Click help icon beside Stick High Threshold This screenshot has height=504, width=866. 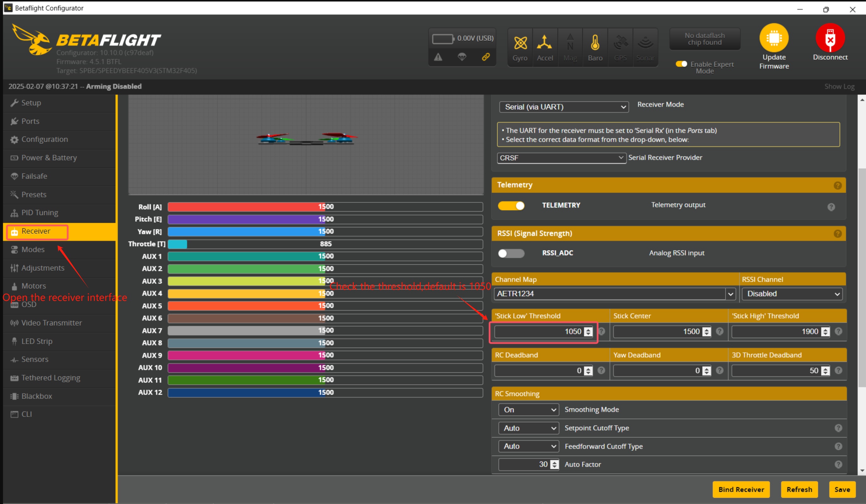(838, 332)
